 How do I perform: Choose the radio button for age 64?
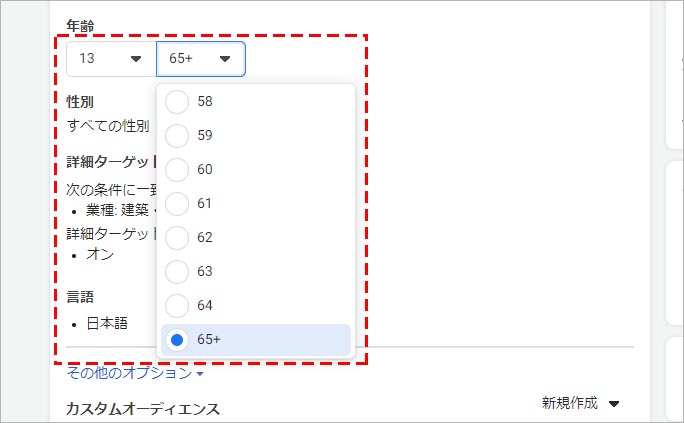(177, 306)
